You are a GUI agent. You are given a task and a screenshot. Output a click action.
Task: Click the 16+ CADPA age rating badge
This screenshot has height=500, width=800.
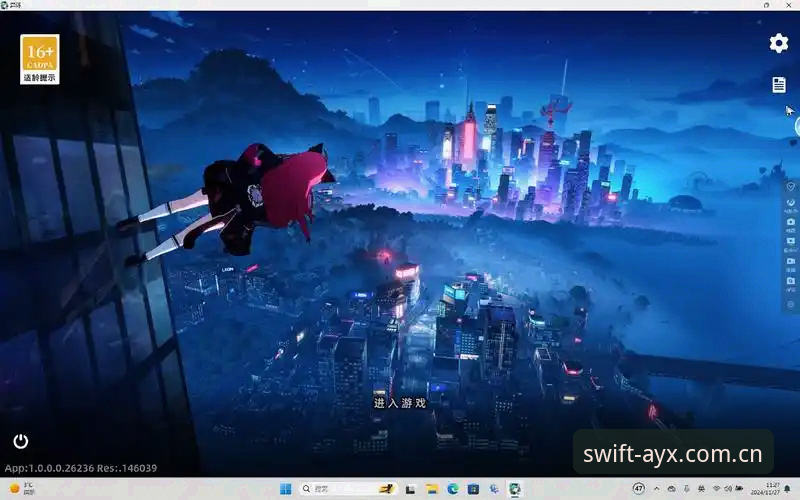click(40, 59)
